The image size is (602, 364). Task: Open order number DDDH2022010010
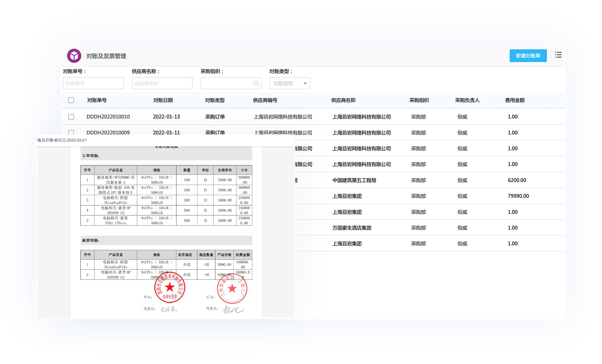point(108,117)
